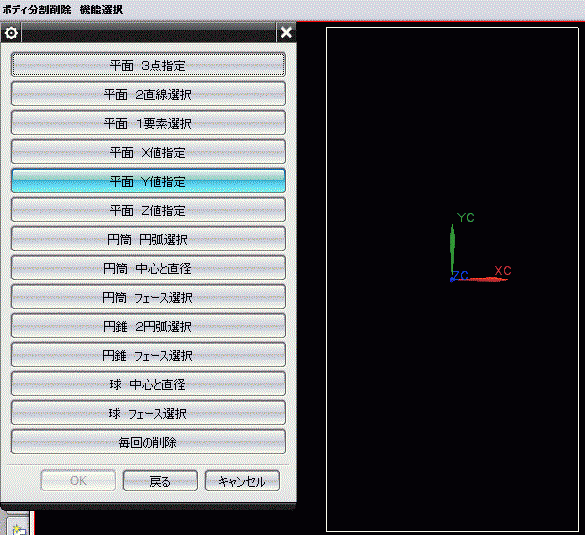
Task: Pick 球 フェース選択 option
Action: coord(148,413)
